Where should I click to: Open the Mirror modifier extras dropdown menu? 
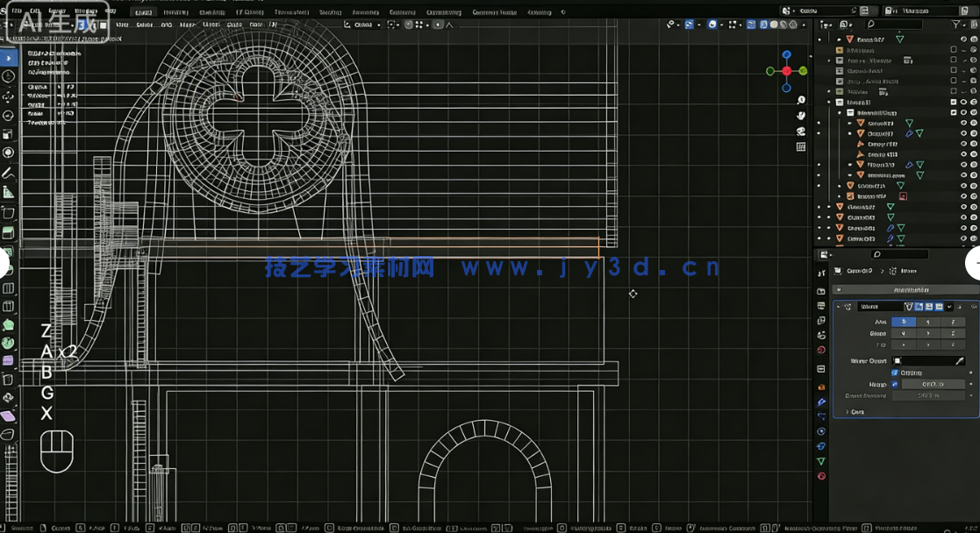(x=949, y=306)
